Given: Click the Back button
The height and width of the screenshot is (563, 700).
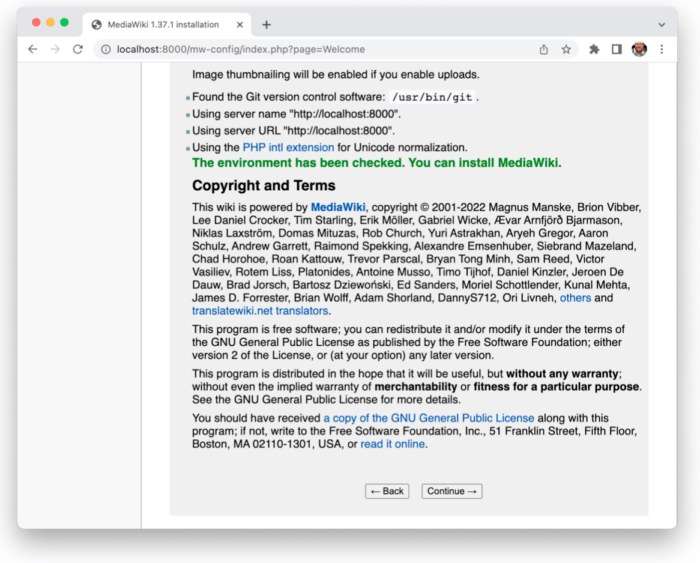Looking at the screenshot, I should point(387,491).
